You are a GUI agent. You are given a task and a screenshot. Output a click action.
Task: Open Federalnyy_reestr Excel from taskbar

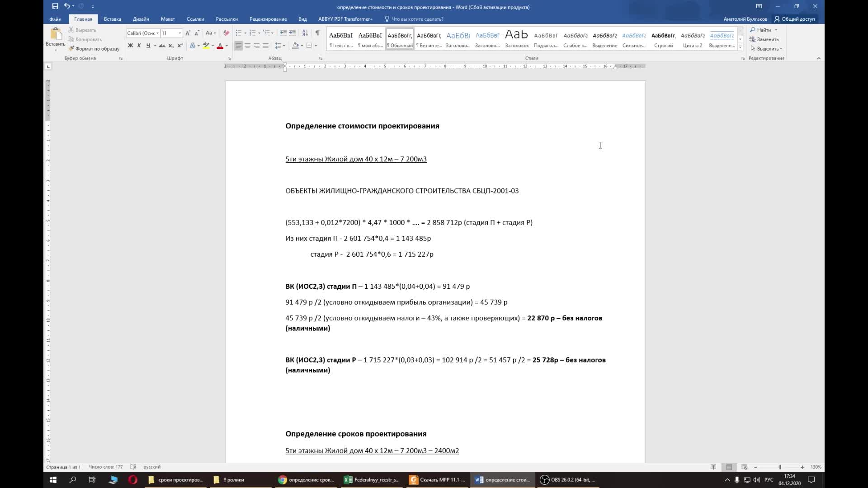(372, 480)
